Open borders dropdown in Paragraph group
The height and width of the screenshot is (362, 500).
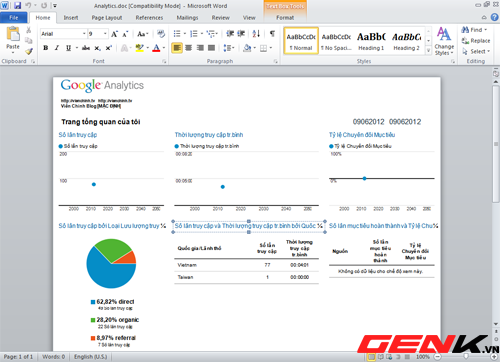(x=271, y=48)
